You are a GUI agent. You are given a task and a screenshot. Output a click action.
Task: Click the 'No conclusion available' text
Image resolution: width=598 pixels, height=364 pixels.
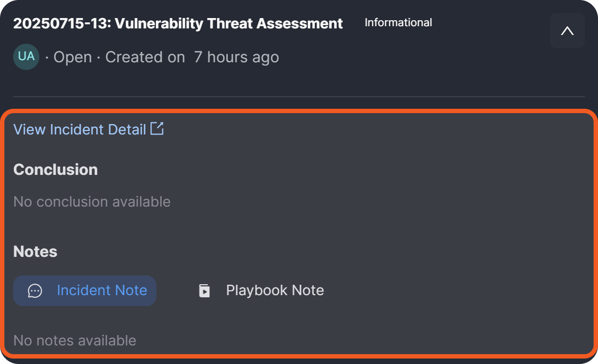[92, 202]
